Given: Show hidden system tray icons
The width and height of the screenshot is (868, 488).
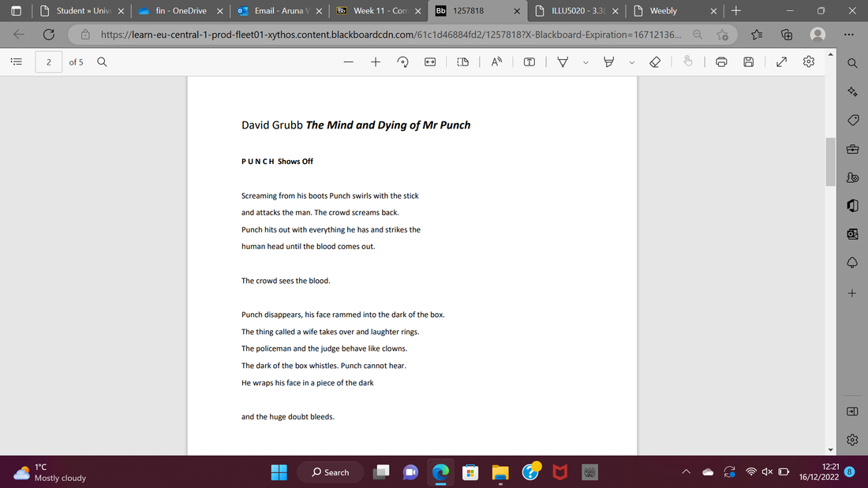Looking at the screenshot, I should point(687,472).
